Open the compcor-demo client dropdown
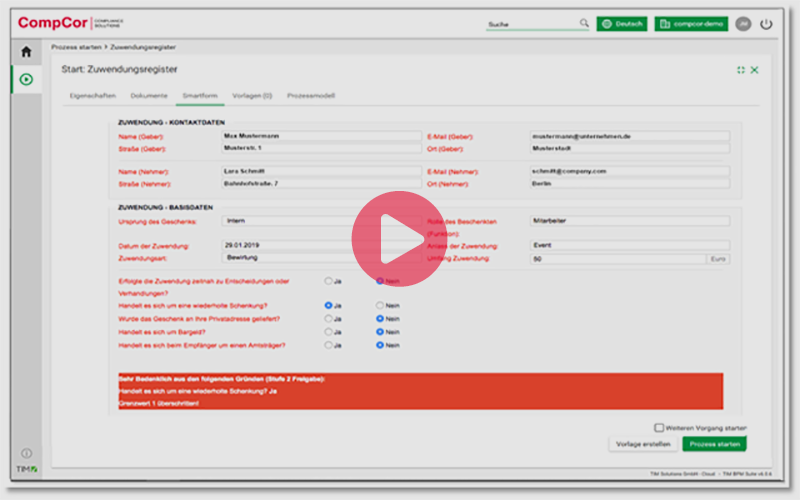Viewport: 800px width, 500px height. tap(691, 24)
